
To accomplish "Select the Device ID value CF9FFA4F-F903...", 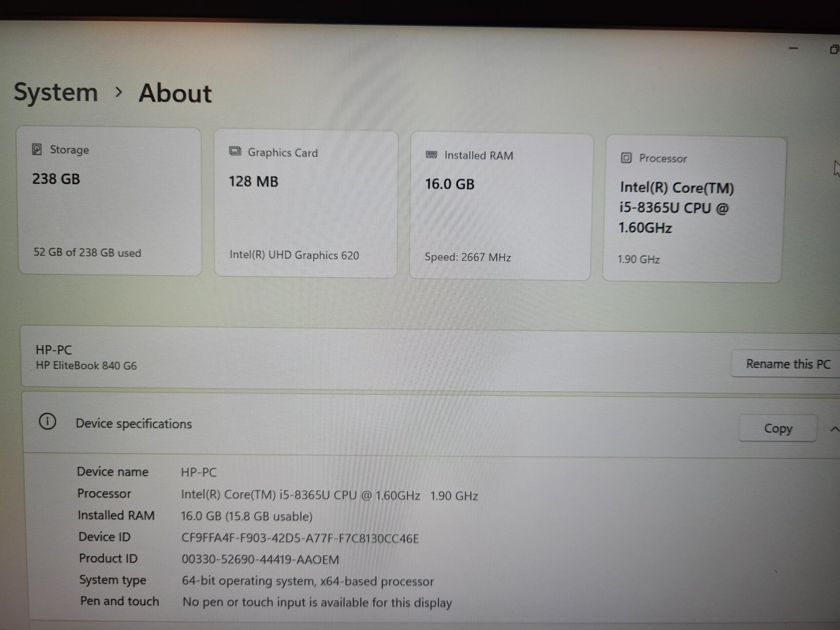I will (300, 538).
